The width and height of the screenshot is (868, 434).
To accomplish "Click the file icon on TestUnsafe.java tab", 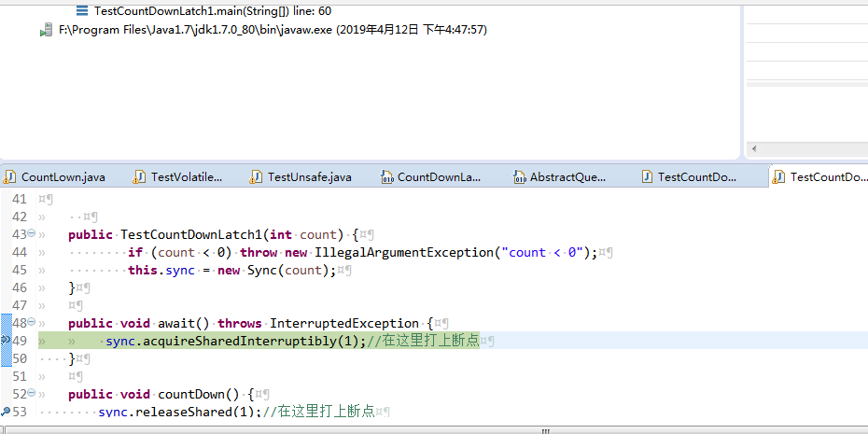I will (257, 177).
